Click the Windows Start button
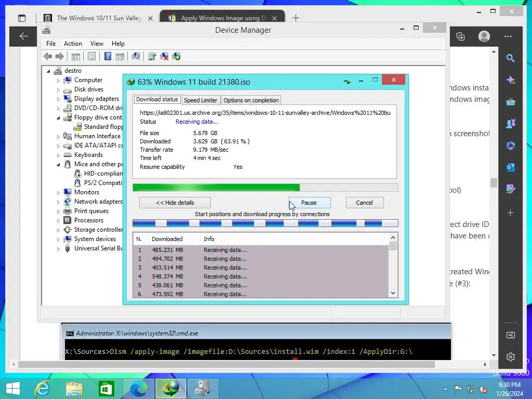The width and height of the screenshot is (532, 399). [13, 389]
